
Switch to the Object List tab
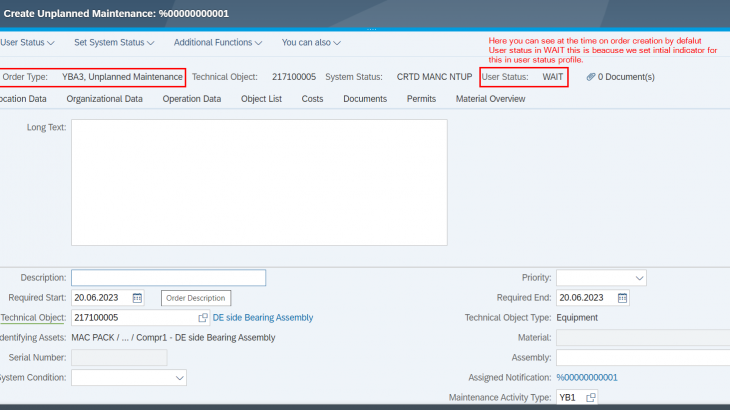tap(261, 99)
